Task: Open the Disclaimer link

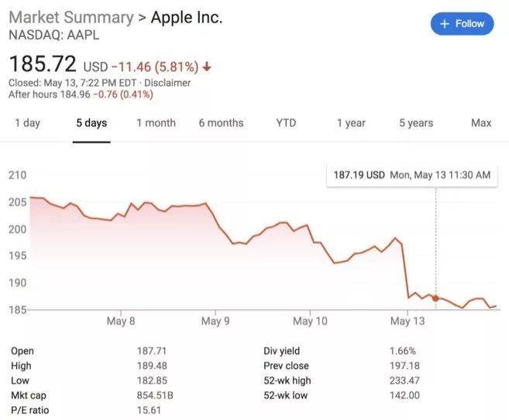Action: pos(167,83)
